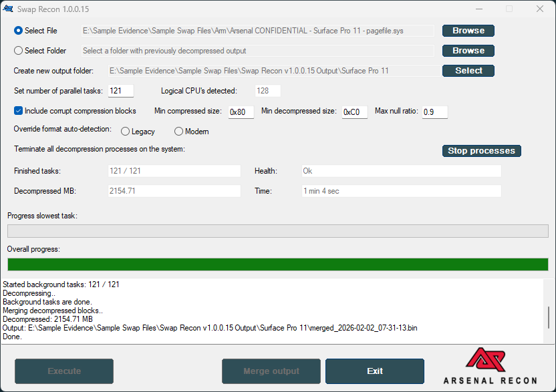This screenshot has height=392, width=556.
Task: Select the Legacy format override option
Action: [125, 132]
